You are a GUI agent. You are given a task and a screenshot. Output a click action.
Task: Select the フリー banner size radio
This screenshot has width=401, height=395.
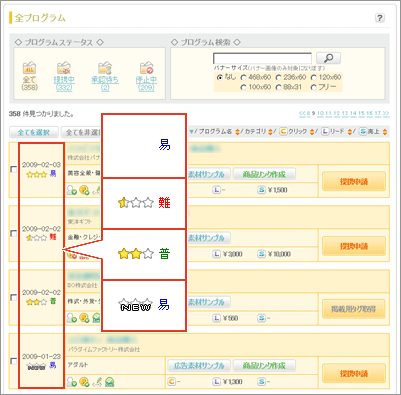(314, 87)
